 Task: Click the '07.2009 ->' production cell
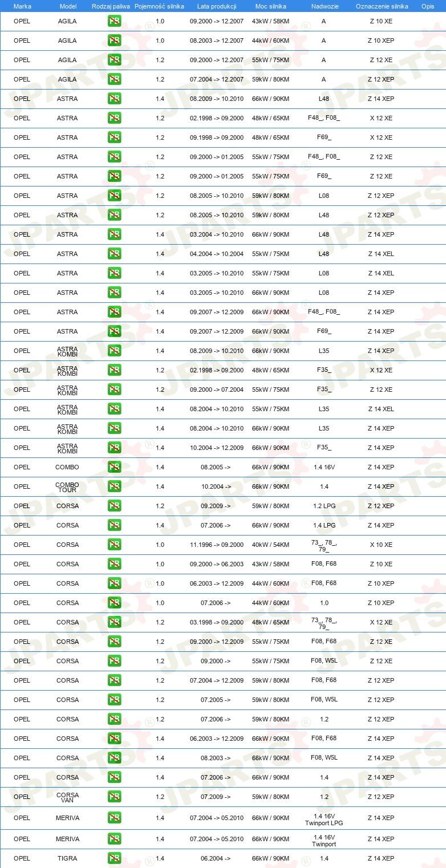point(216,797)
